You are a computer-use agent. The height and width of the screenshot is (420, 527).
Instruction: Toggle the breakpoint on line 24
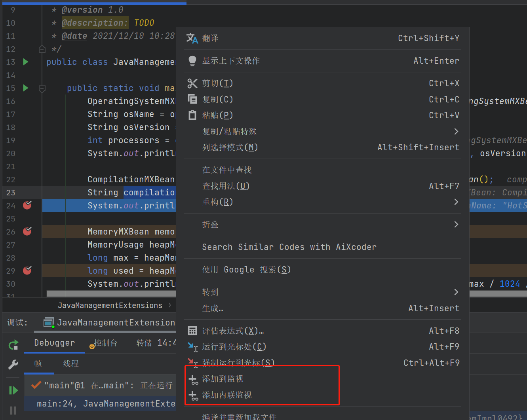point(27,205)
